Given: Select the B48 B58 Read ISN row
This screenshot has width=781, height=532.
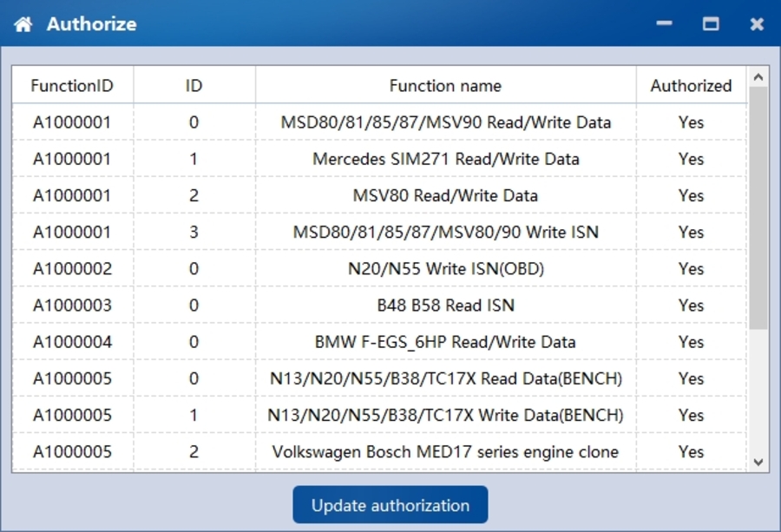Looking at the screenshot, I should pyautogui.click(x=445, y=305).
